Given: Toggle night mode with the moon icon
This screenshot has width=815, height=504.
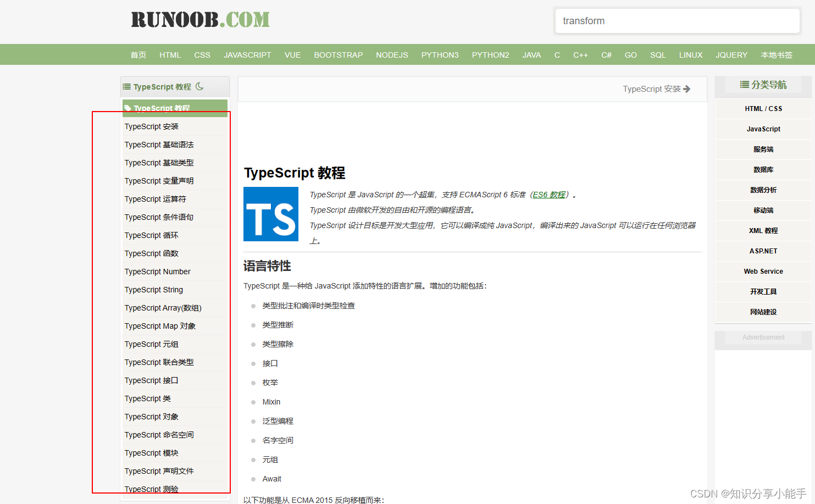Looking at the screenshot, I should 199,86.
